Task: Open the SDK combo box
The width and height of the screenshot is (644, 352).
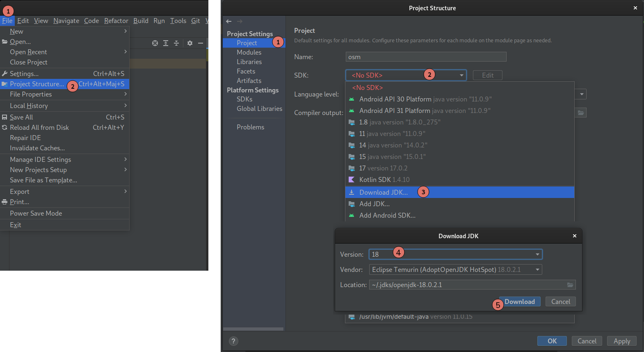Action: pyautogui.click(x=406, y=75)
